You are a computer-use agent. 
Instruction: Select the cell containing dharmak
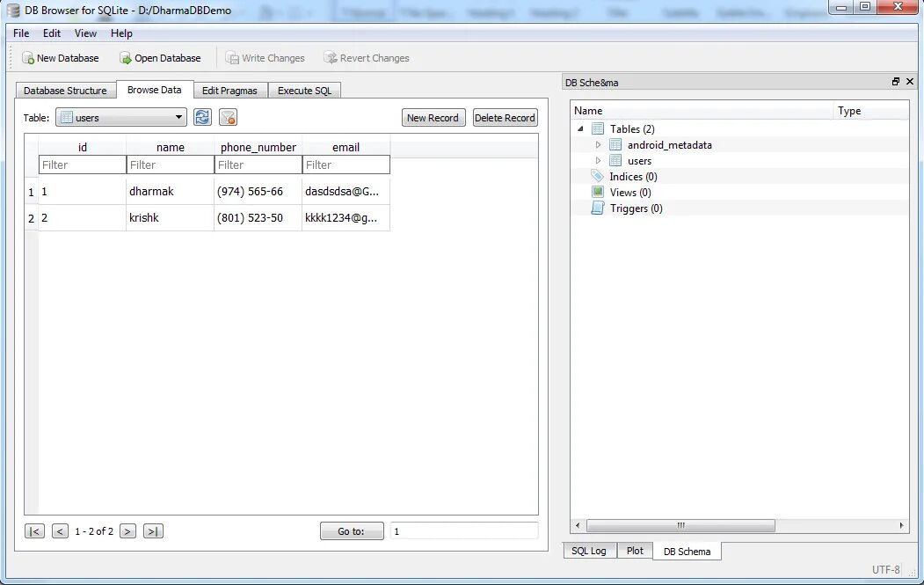pyautogui.click(x=171, y=191)
